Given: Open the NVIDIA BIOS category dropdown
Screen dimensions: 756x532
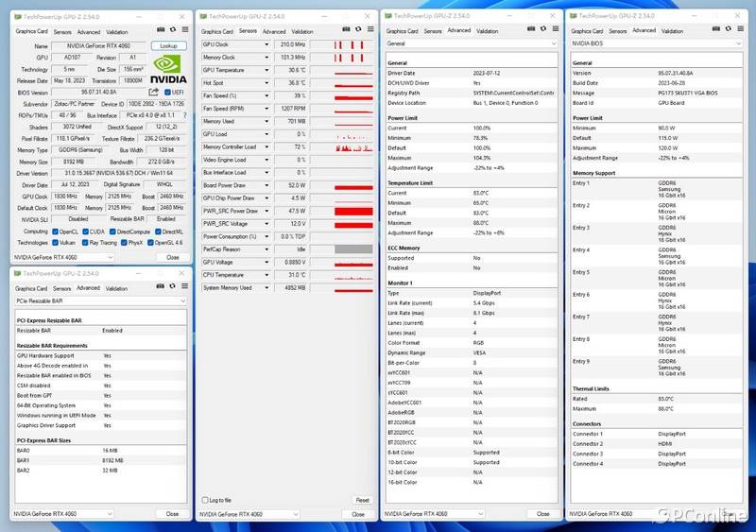Looking at the screenshot, I should click(656, 43).
